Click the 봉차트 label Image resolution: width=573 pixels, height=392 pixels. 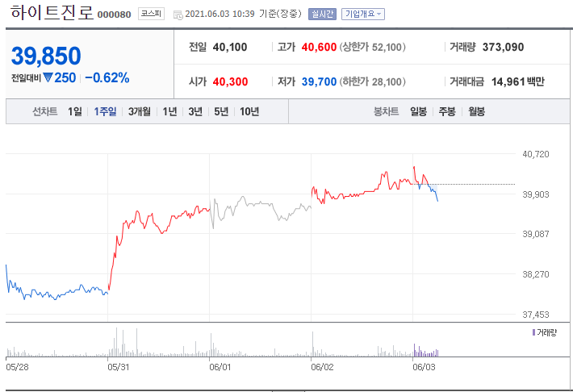tap(386, 111)
